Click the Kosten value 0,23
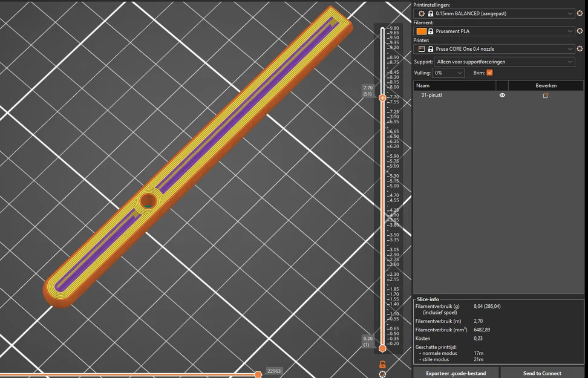 (478, 338)
